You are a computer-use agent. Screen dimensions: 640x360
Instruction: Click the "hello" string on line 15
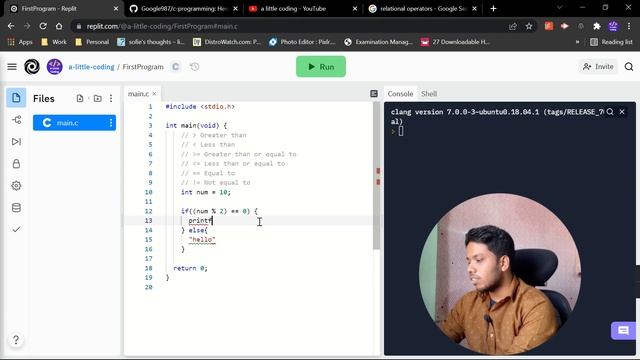(202, 240)
